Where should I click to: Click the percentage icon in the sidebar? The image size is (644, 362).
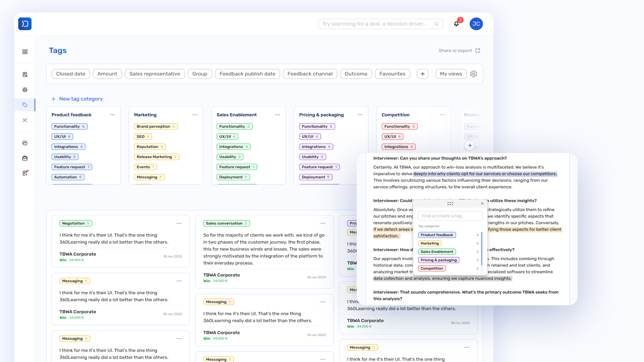pyautogui.click(x=25, y=120)
